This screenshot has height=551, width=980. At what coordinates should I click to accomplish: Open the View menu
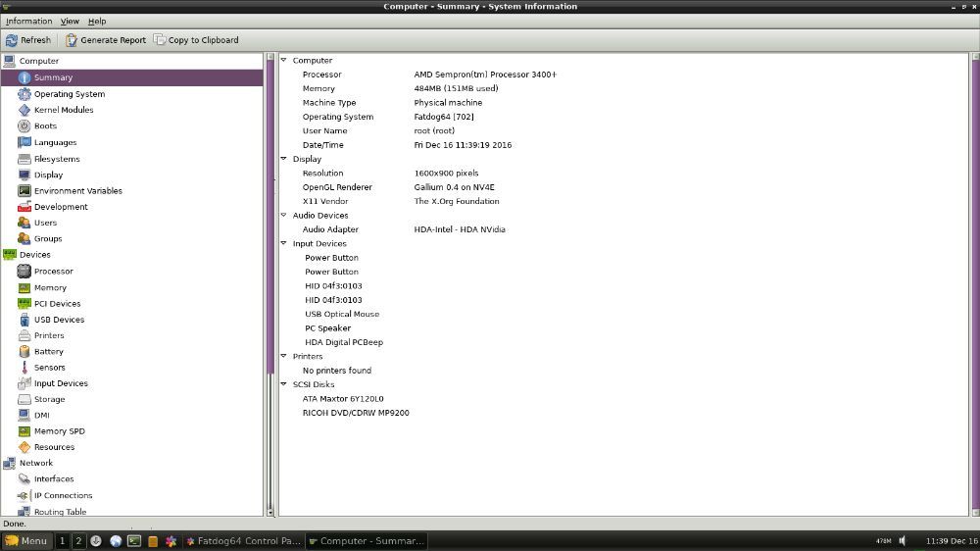point(70,22)
